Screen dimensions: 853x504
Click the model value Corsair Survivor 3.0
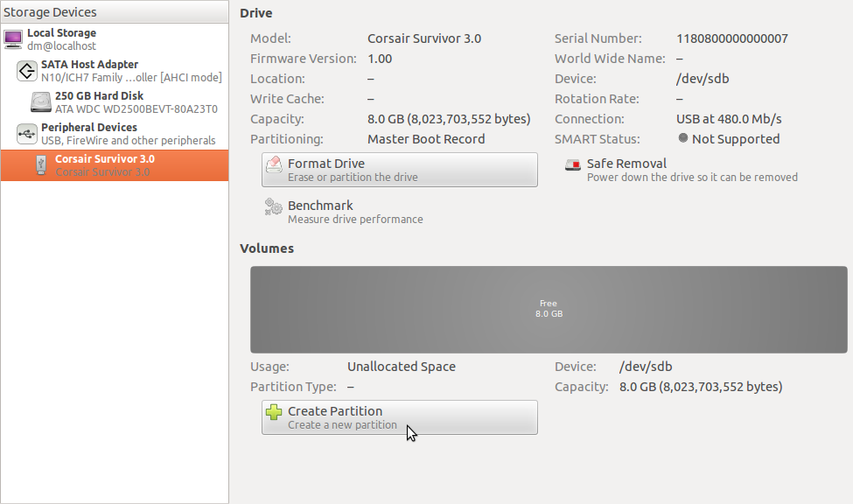(x=423, y=38)
